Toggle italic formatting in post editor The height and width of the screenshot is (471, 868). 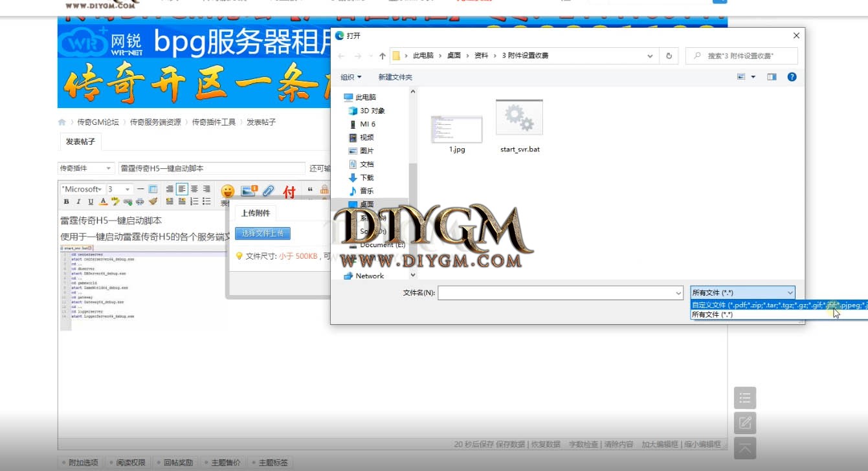pyautogui.click(x=78, y=201)
